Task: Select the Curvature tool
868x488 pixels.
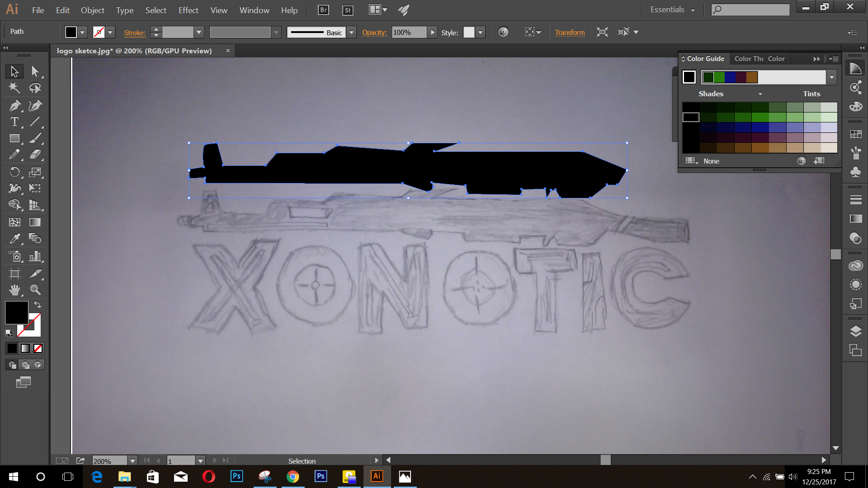Action: (x=35, y=105)
